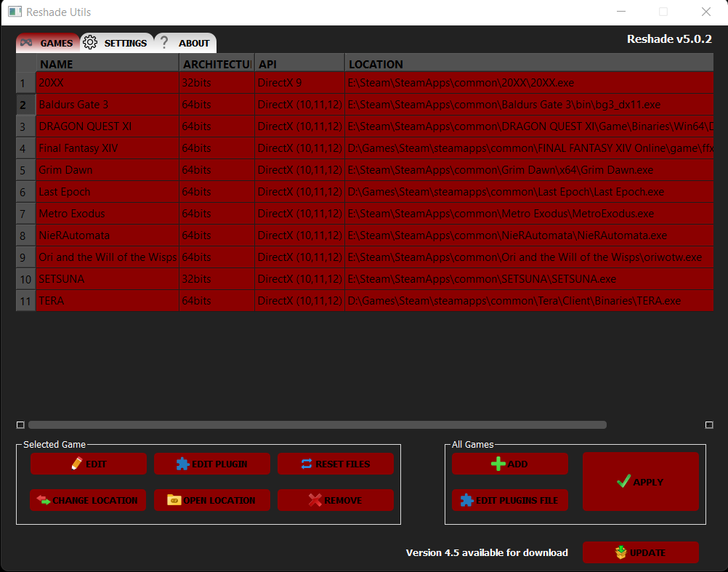Image resolution: width=728 pixels, height=572 pixels.
Task: Click EDIT PLUGIN button label
Action: click(x=219, y=464)
